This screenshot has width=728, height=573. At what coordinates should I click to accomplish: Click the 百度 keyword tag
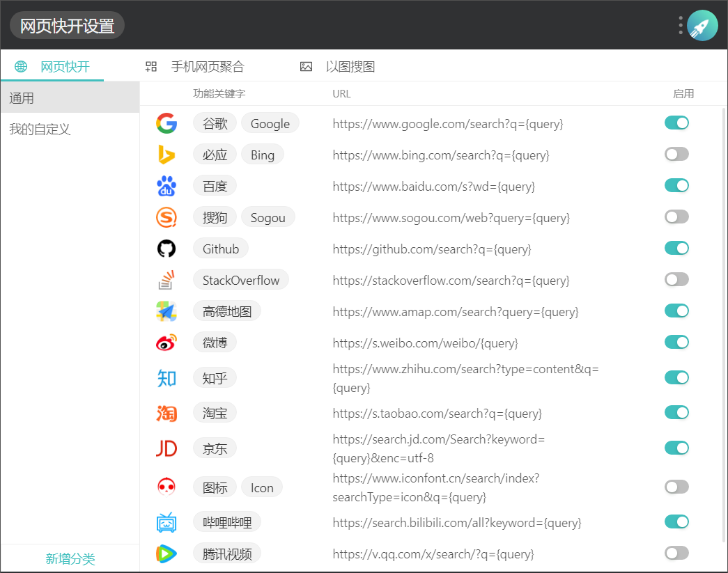pyautogui.click(x=215, y=186)
